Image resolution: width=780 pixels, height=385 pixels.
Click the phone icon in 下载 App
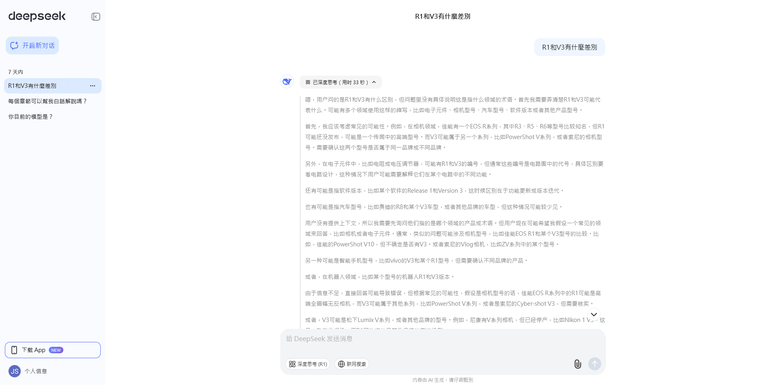pyautogui.click(x=14, y=350)
